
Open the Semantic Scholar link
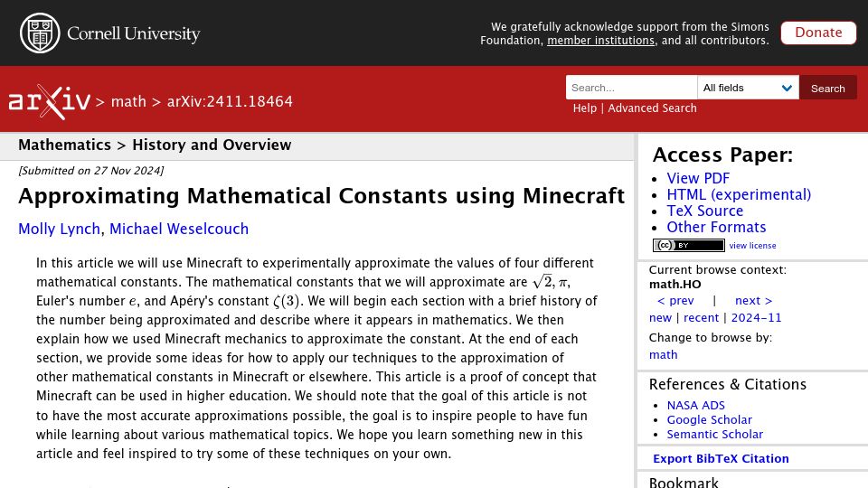(x=714, y=435)
